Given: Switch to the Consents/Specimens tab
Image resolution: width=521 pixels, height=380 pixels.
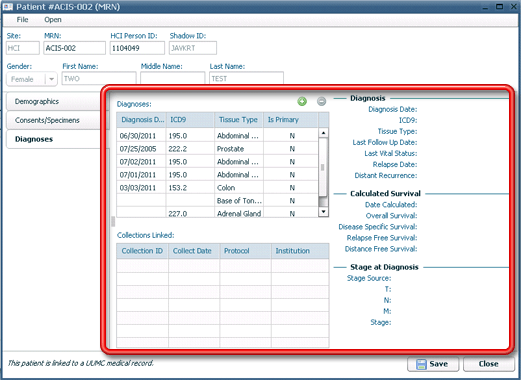Looking at the screenshot, I should [53, 120].
